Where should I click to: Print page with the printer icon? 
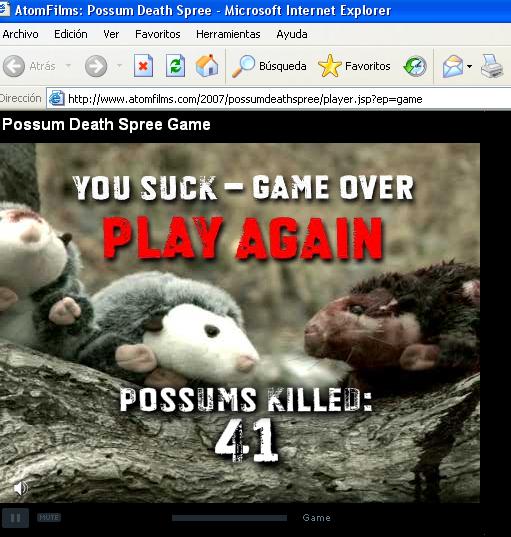coord(492,66)
